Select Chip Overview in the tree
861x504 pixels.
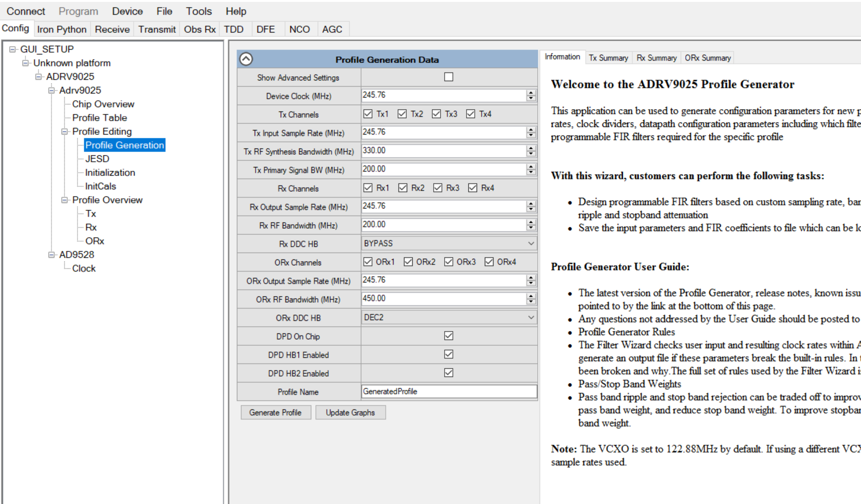point(103,104)
